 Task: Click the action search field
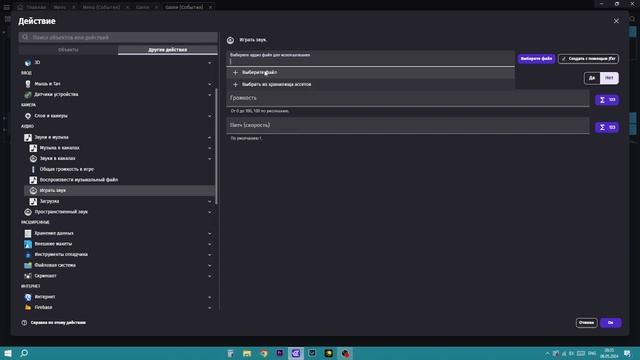(118, 37)
